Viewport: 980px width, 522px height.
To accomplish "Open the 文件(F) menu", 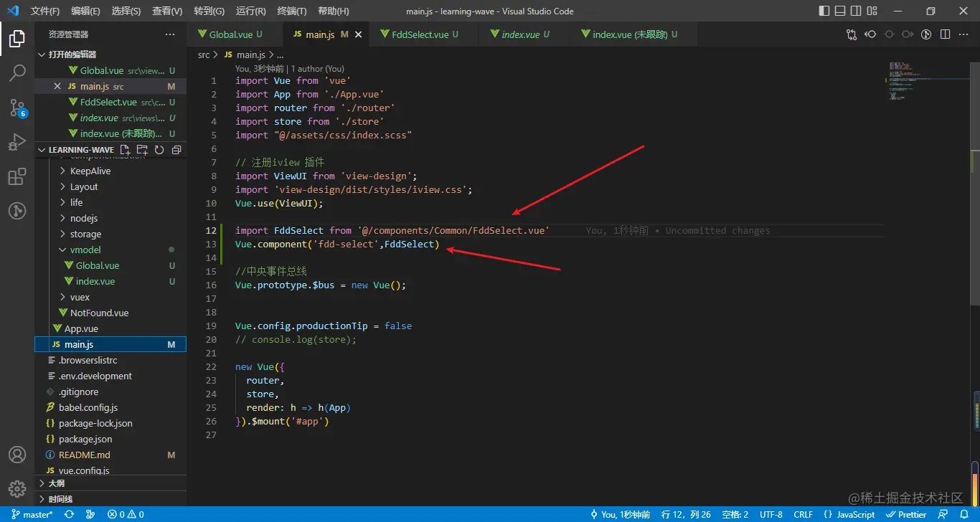I will (x=46, y=11).
